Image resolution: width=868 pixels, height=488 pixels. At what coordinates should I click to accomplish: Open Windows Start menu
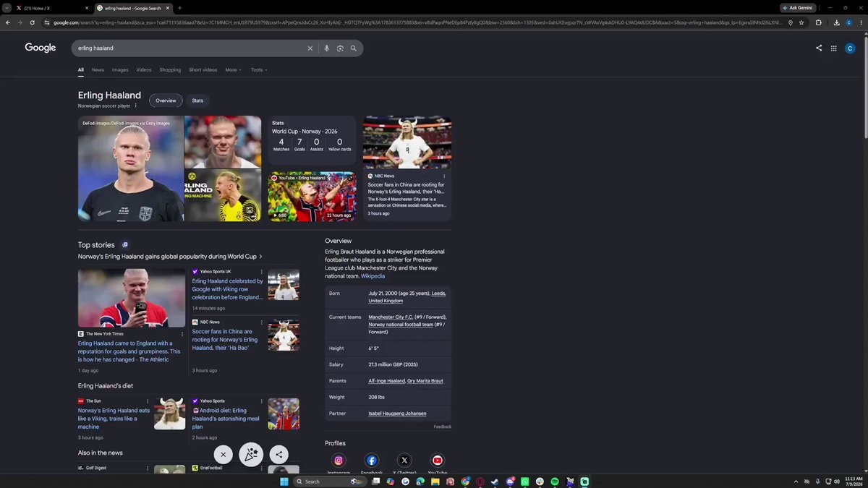coord(284,481)
